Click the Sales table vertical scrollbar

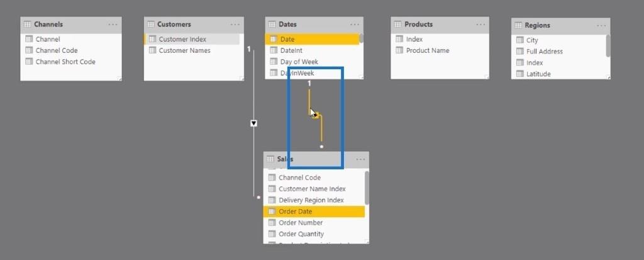367,188
